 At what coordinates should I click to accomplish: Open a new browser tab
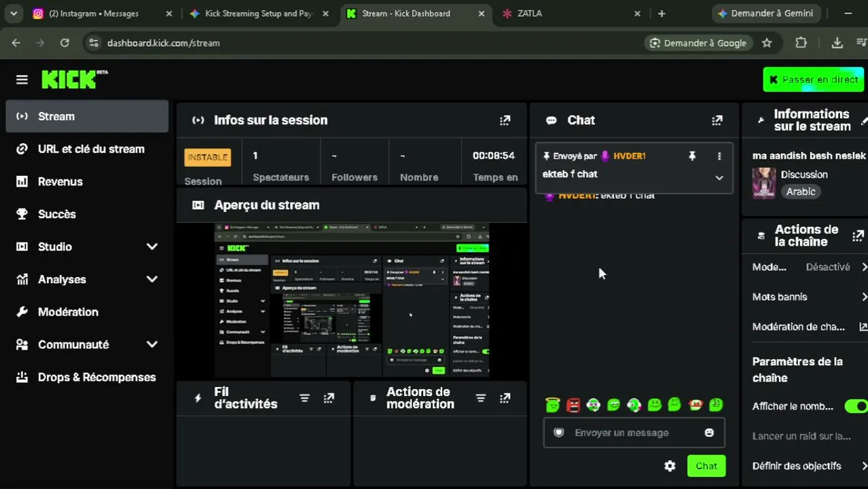(x=662, y=14)
